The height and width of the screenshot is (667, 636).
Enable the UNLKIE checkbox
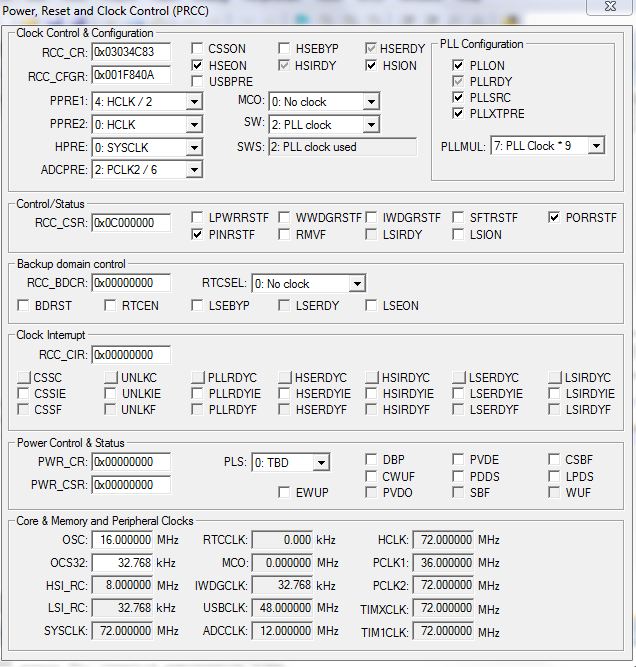pos(110,393)
